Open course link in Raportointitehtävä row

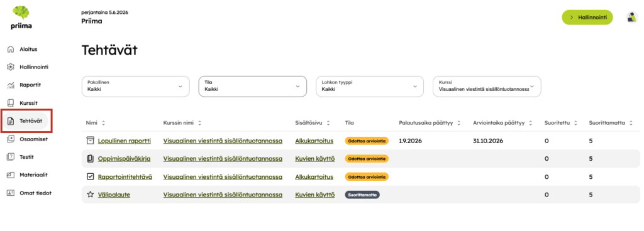tap(223, 176)
